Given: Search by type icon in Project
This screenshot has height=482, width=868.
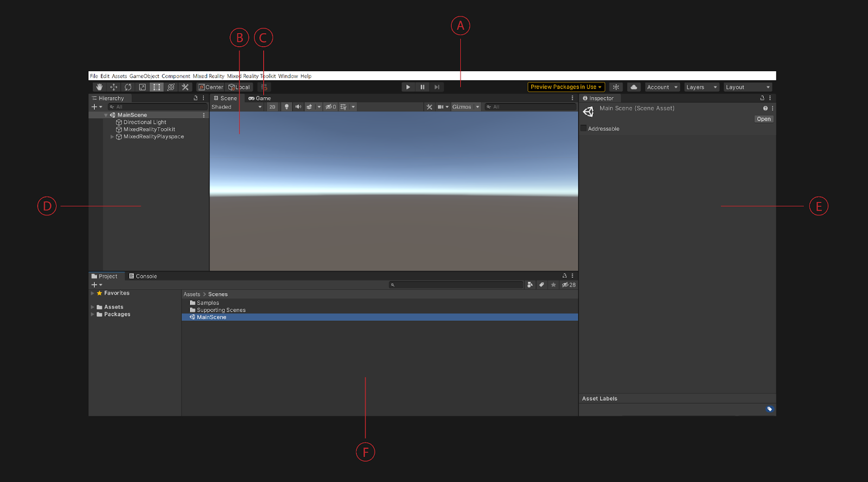Looking at the screenshot, I should pos(530,284).
